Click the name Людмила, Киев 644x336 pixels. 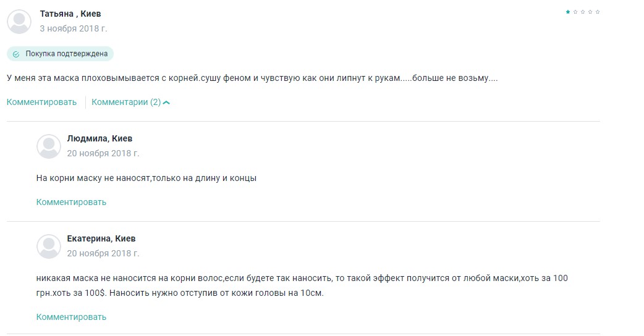[100, 138]
